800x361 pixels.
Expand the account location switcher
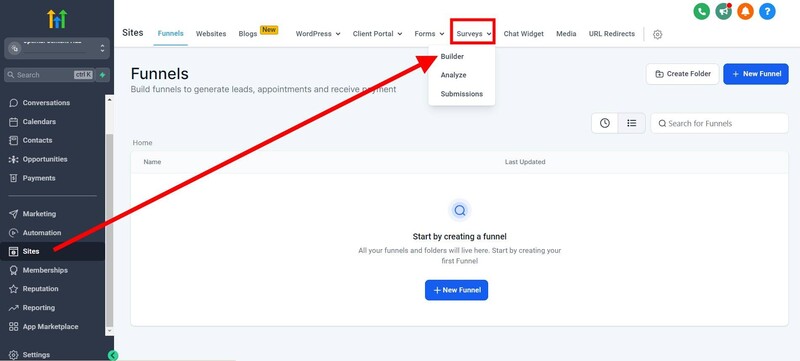click(57, 48)
